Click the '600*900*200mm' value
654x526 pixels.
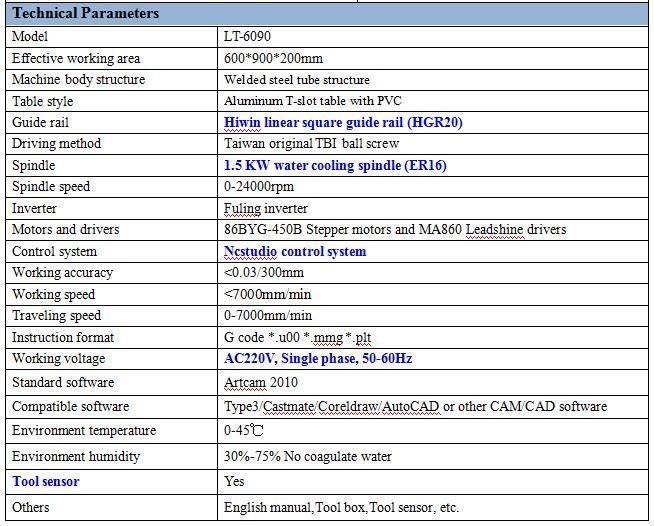(273, 58)
